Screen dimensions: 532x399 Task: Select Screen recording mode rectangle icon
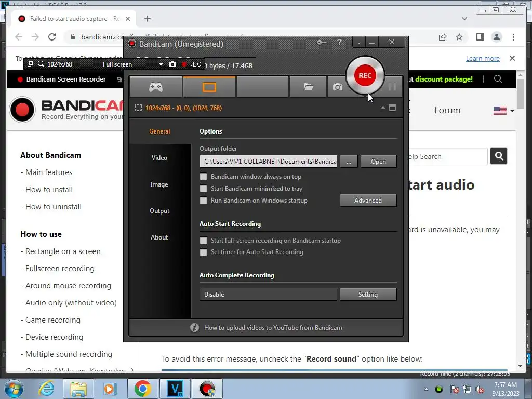(x=209, y=87)
